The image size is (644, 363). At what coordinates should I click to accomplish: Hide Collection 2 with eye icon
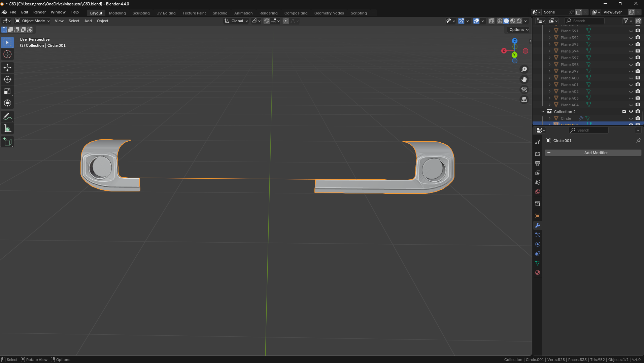(631, 112)
